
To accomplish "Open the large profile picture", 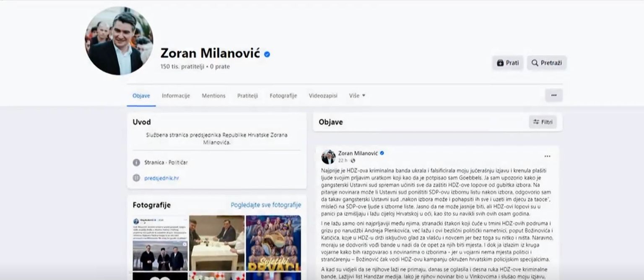I will pos(119,41).
